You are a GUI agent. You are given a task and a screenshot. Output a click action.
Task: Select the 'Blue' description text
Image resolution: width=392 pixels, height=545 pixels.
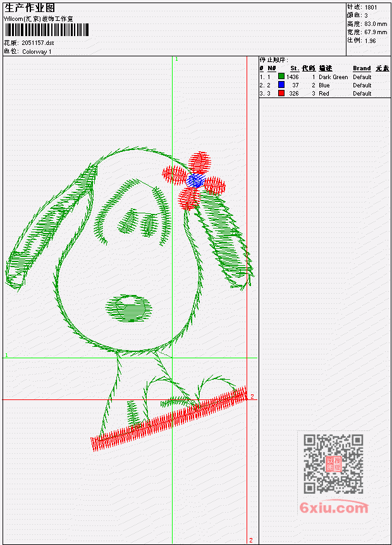pyautogui.click(x=324, y=85)
